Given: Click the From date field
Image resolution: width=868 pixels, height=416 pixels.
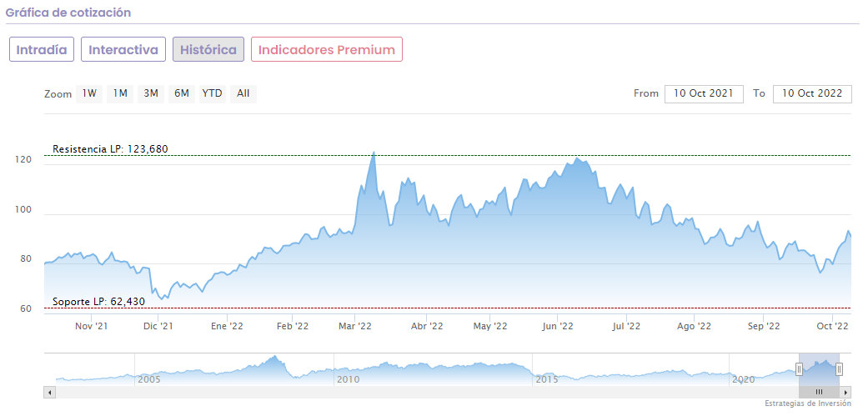Looking at the screenshot, I should (704, 93).
